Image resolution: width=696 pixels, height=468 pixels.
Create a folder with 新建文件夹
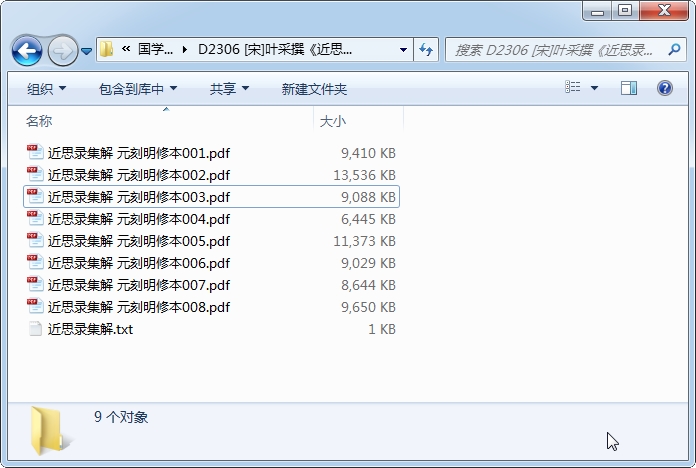click(314, 89)
